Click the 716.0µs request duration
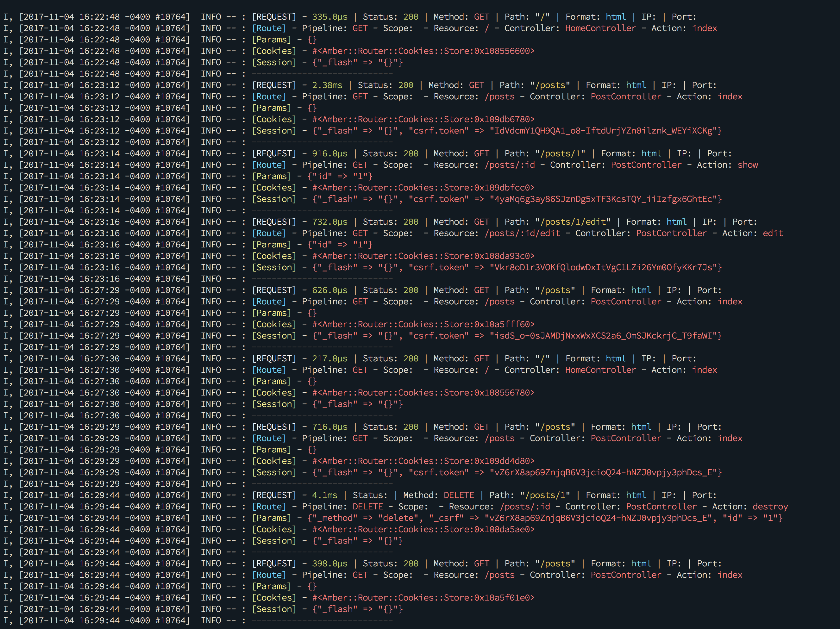 [x=329, y=427]
